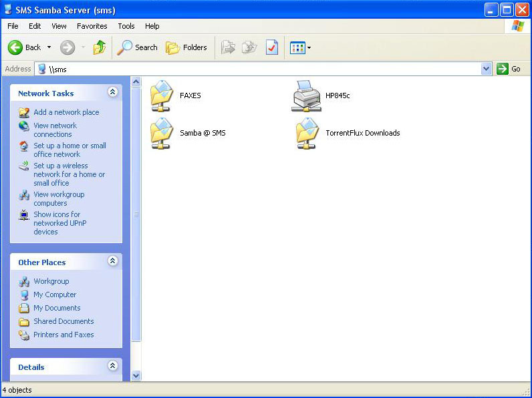The width and height of the screenshot is (532, 398).
Task: Collapse the Details panel
Action: pos(113,365)
